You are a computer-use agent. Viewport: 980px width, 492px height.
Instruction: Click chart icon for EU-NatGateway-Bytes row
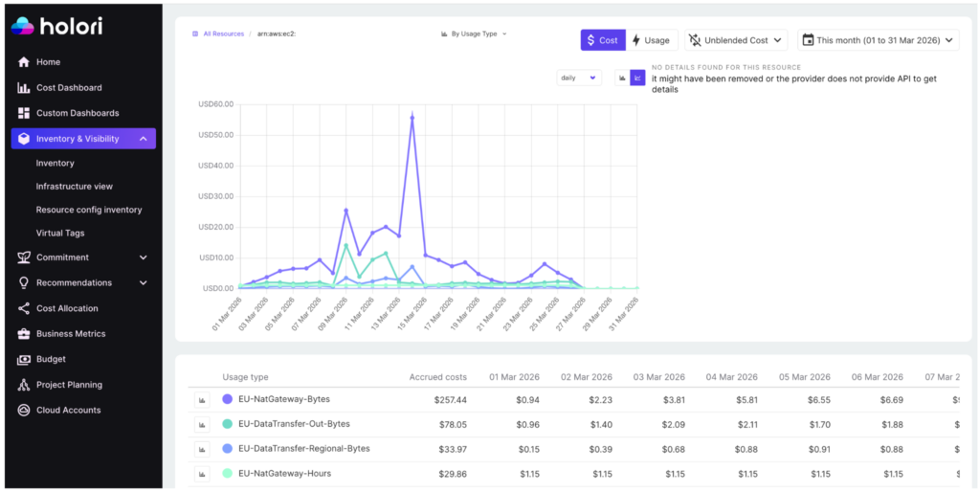point(202,399)
